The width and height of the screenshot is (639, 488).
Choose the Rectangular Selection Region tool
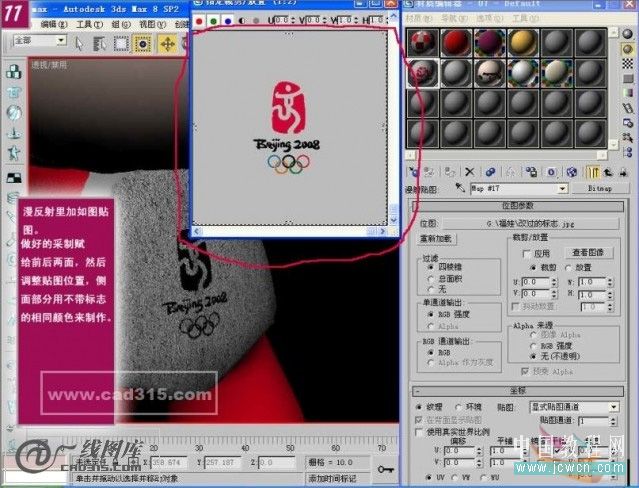click(121, 43)
